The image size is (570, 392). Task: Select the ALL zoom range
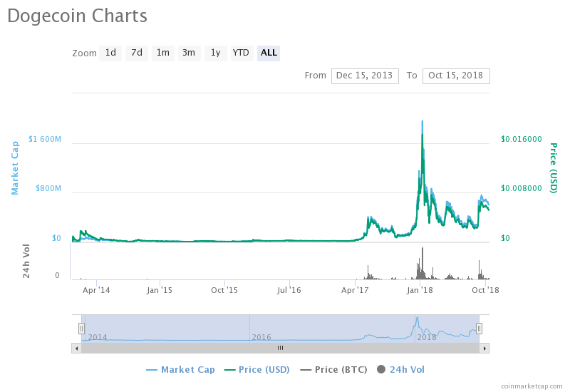point(269,53)
